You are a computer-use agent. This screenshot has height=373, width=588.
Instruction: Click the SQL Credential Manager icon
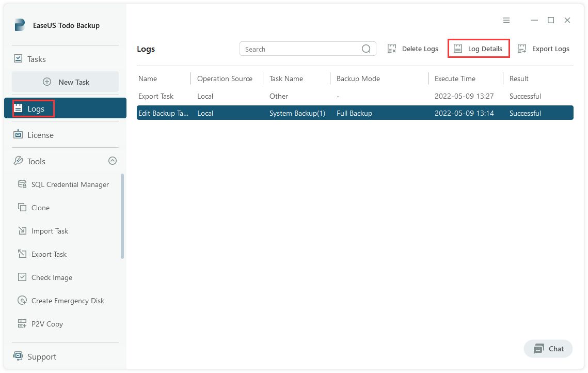[22, 184]
